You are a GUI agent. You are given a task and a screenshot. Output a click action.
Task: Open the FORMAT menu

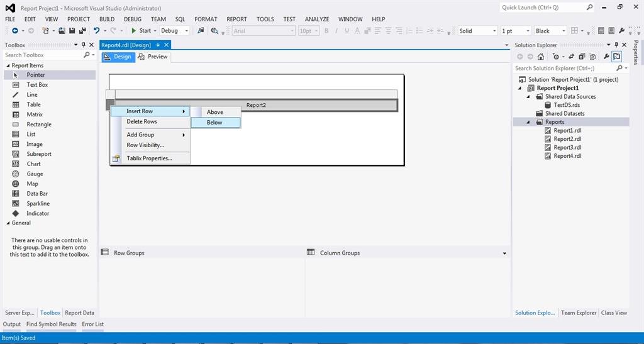(206, 19)
